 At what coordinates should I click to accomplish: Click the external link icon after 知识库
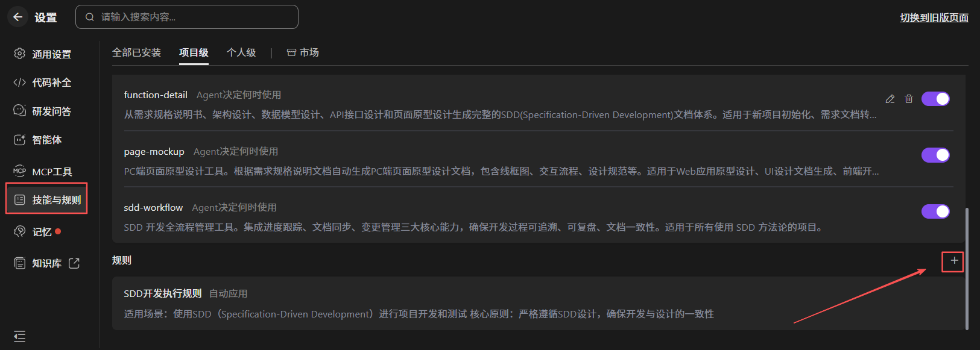click(74, 263)
